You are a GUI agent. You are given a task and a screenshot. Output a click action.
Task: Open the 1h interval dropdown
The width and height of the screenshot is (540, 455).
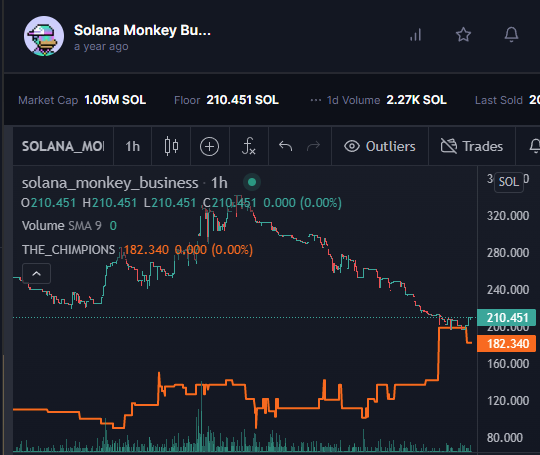click(x=133, y=146)
